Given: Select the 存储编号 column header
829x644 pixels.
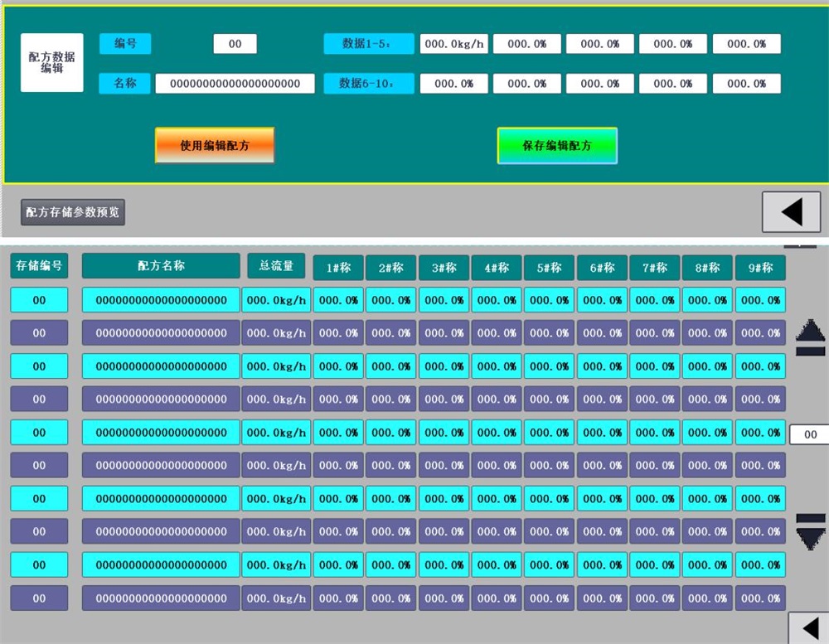Looking at the screenshot, I should 39,266.
